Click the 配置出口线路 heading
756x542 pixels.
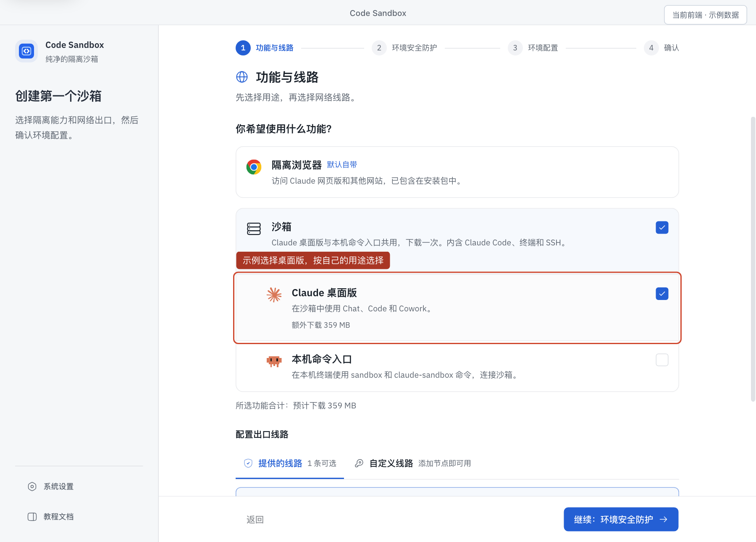(262, 434)
